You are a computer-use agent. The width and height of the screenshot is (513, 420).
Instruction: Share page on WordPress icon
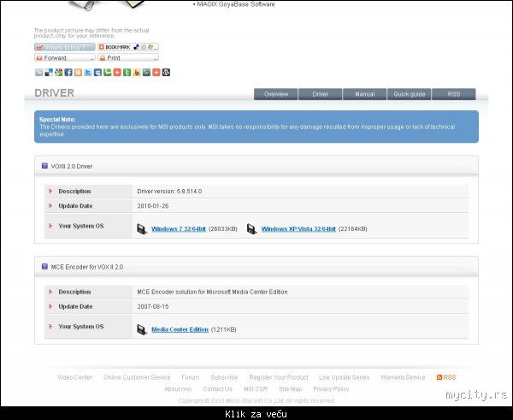(166, 73)
